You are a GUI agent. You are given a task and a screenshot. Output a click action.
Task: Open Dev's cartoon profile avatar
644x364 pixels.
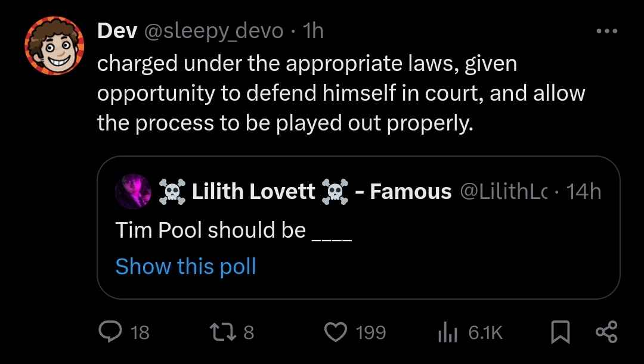tap(54, 45)
